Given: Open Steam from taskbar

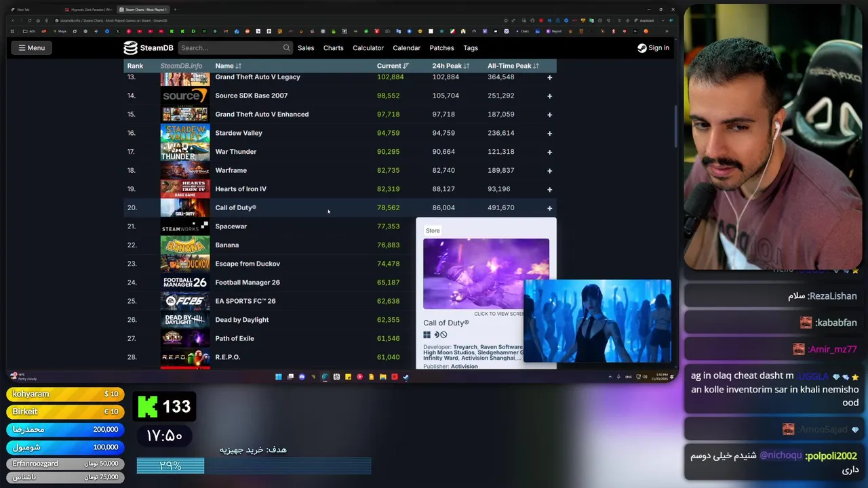Looking at the screenshot, I should pyautogui.click(x=406, y=377).
